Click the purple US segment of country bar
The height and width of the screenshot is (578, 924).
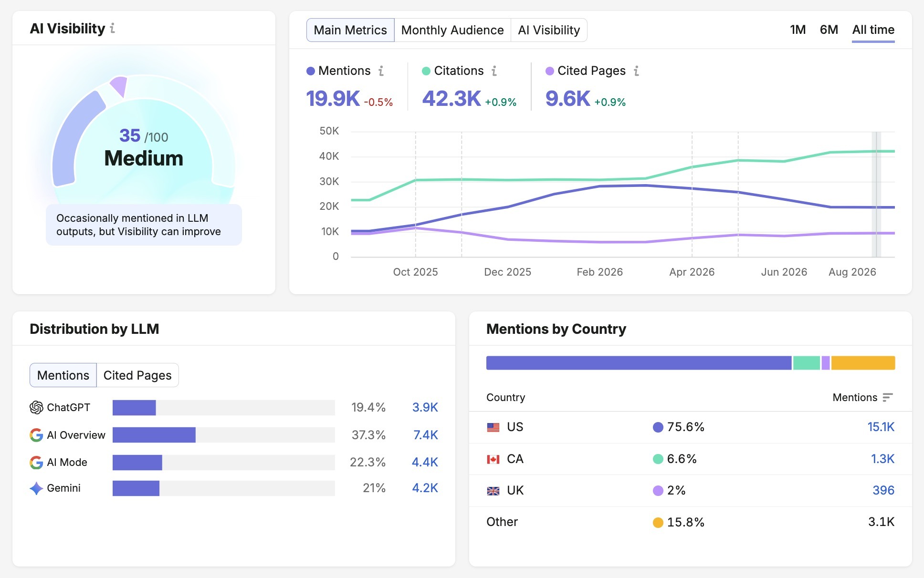[639, 363]
